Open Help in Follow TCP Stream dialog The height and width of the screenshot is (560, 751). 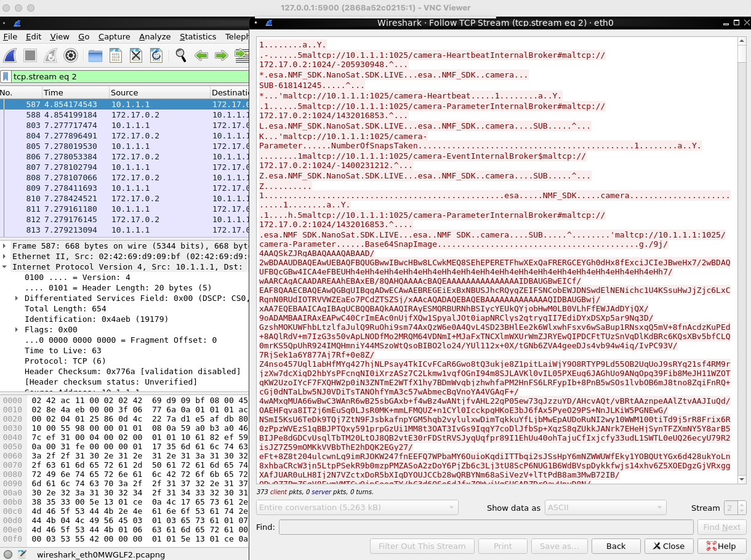721,546
